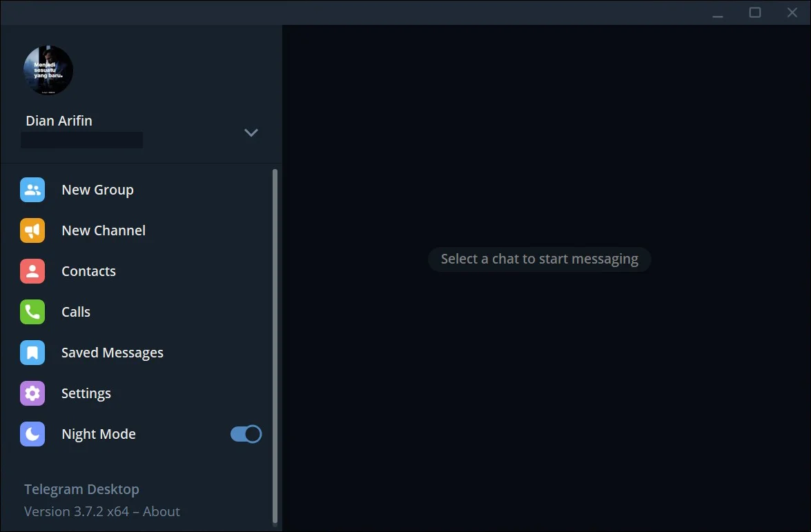The image size is (811, 532).
Task: Click the Telegram Desktop link
Action: coord(81,489)
